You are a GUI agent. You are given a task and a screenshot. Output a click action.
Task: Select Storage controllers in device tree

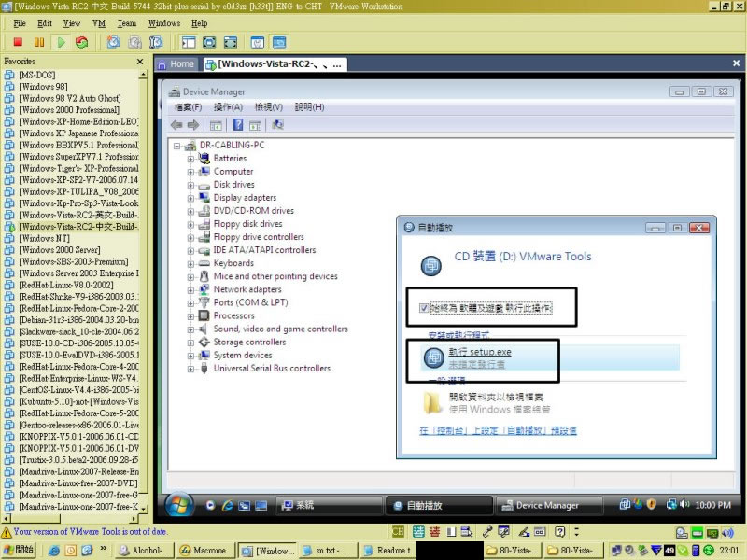249,343
